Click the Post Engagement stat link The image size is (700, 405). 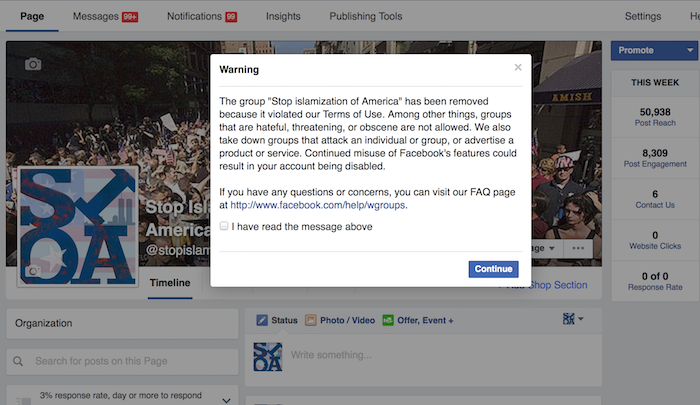pos(655,164)
